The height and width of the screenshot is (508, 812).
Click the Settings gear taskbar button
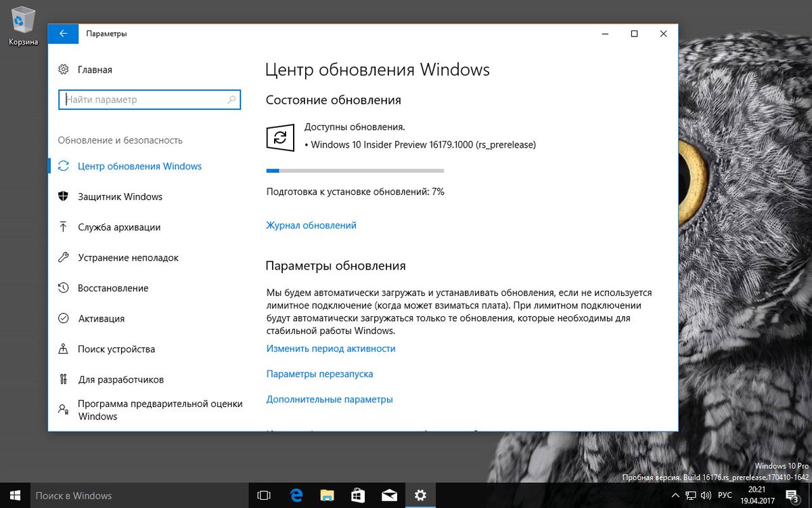[x=420, y=495]
